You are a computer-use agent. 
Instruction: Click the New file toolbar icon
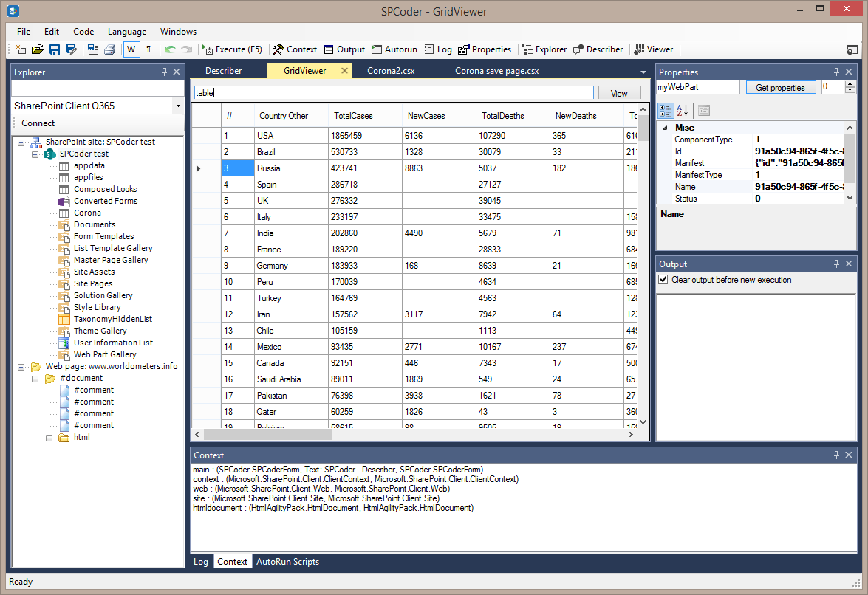pyautogui.click(x=21, y=49)
